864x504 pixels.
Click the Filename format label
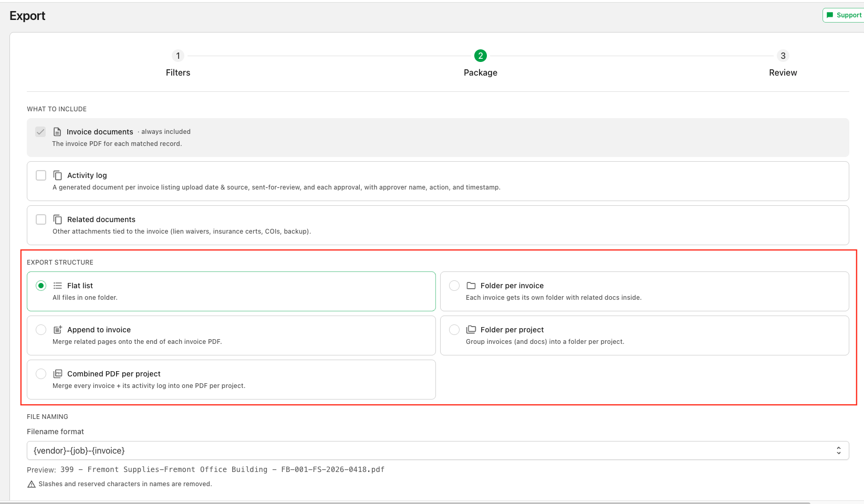click(55, 432)
